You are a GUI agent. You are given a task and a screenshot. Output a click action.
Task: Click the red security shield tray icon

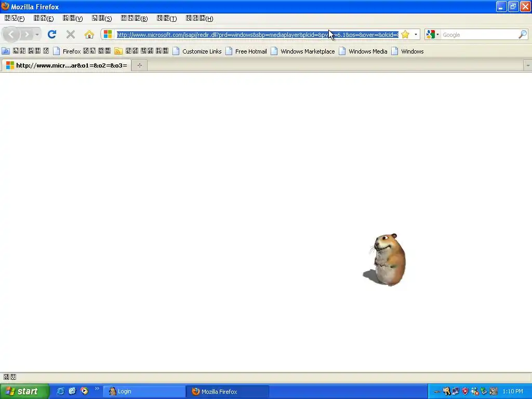(x=465, y=391)
